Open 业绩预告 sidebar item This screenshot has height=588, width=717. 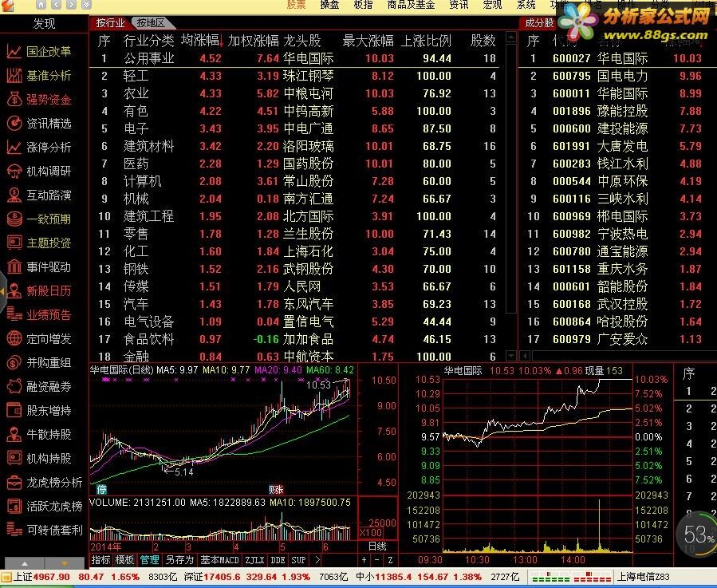(x=39, y=314)
